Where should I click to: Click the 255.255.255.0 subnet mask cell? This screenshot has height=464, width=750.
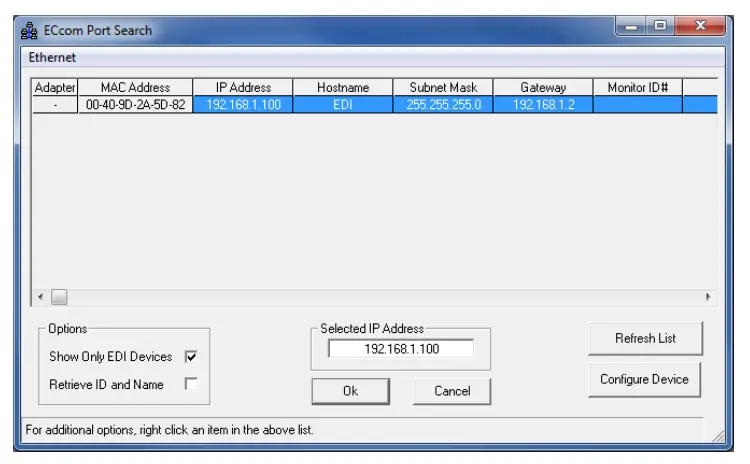tap(443, 105)
